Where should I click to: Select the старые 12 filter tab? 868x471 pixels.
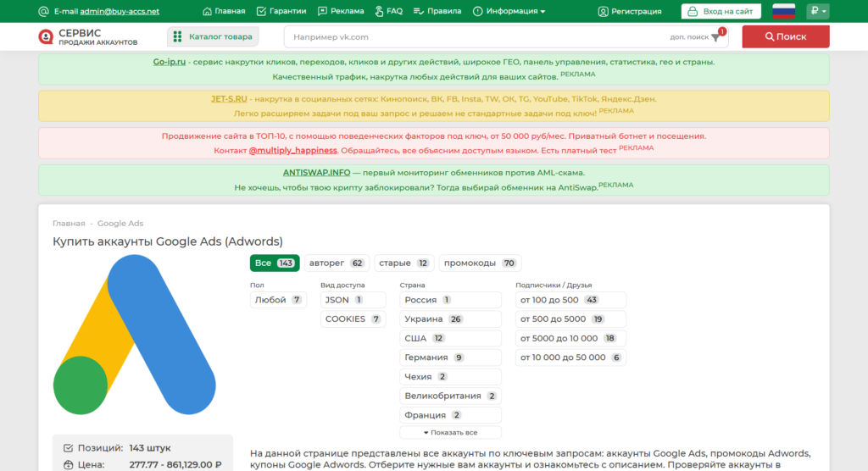(x=404, y=263)
